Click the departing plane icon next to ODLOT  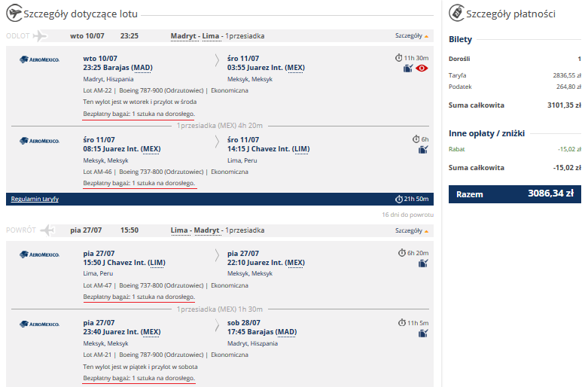coord(40,36)
